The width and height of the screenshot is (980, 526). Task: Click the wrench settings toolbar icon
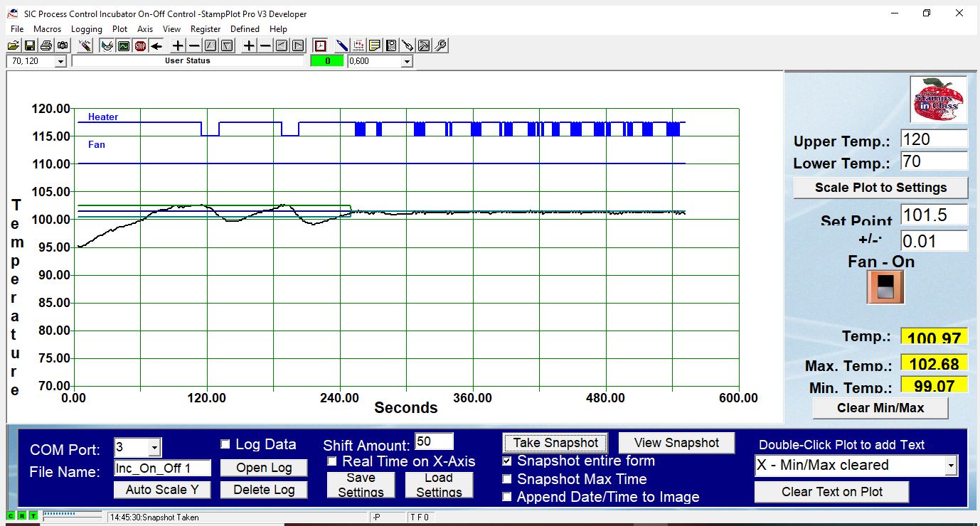(x=440, y=45)
